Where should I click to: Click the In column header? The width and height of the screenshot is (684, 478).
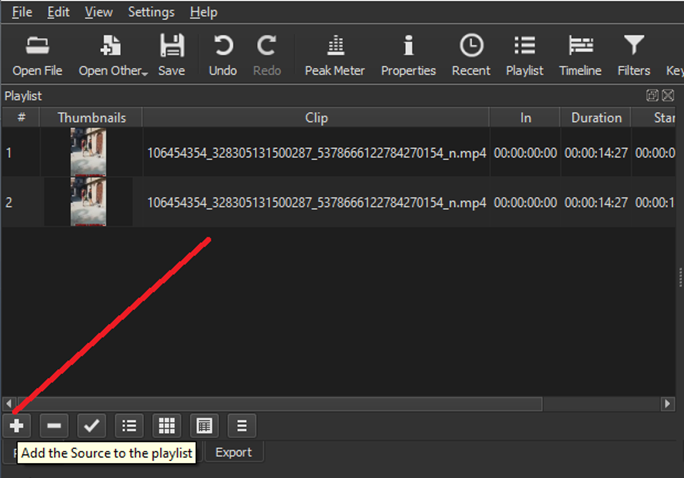(525, 118)
